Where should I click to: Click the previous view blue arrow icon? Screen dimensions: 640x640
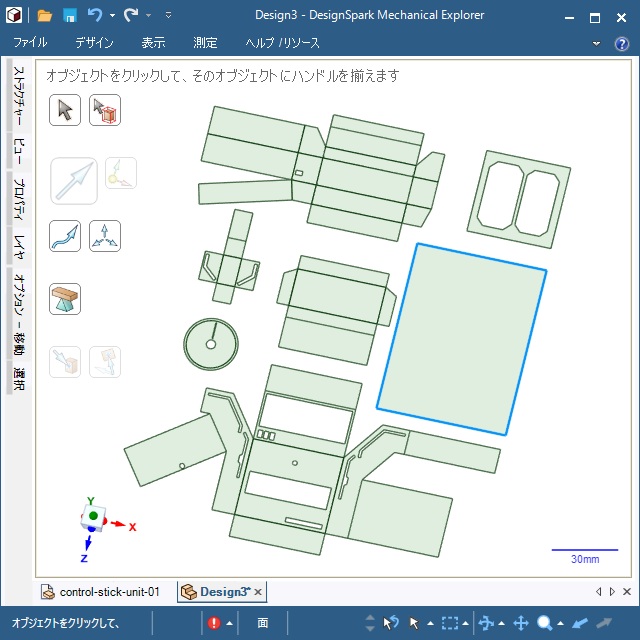click(x=580, y=623)
